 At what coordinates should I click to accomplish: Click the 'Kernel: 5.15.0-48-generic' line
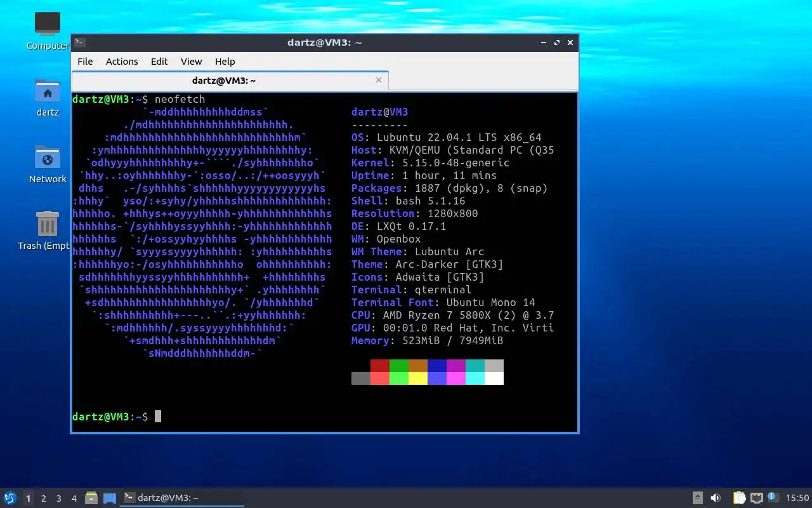click(x=431, y=163)
